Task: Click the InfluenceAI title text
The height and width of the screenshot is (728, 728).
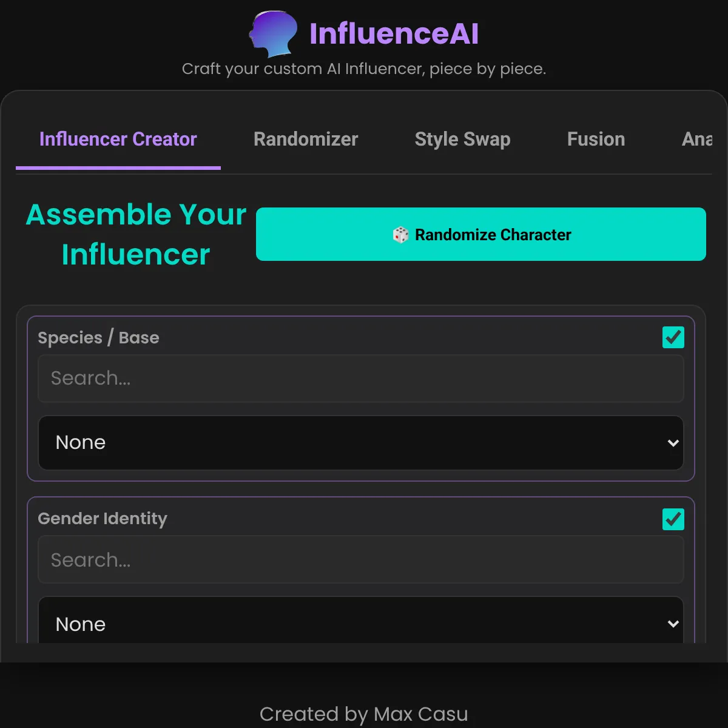Action: (x=394, y=34)
